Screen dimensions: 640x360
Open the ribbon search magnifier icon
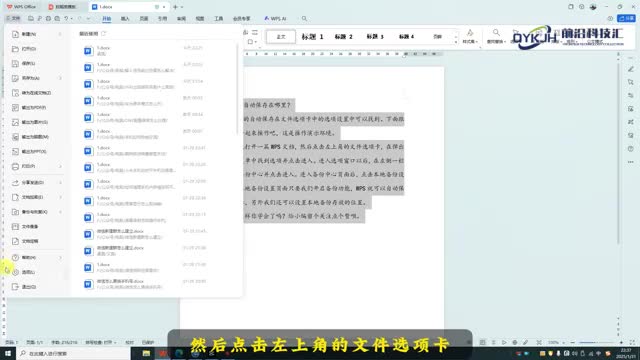click(304, 18)
